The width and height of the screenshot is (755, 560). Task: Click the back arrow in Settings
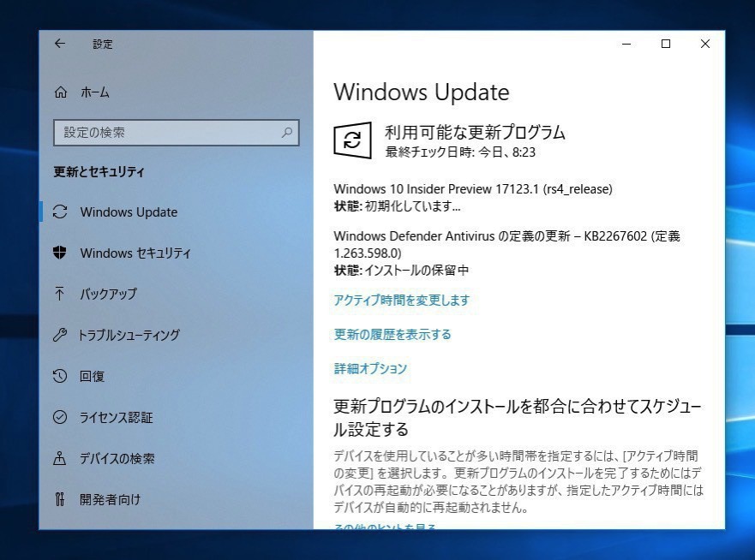click(60, 44)
